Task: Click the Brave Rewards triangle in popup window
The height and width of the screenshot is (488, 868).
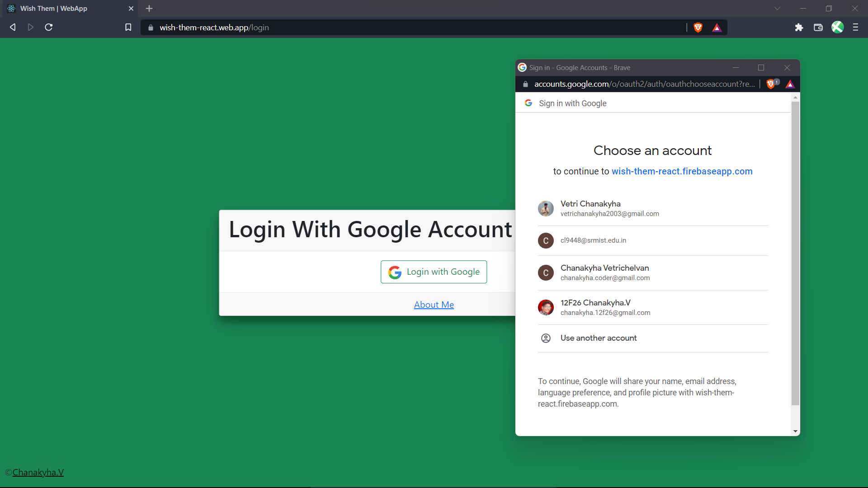Action: [790, 84]
